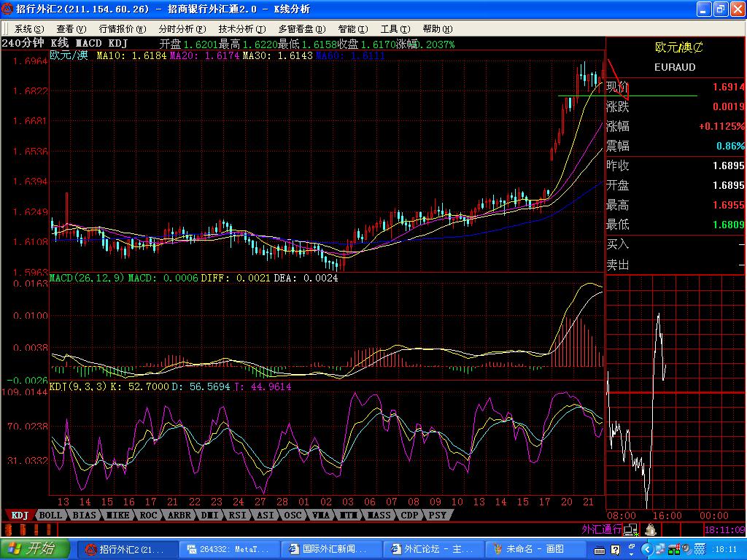
Task: Switch to 国际外汇新闻 browser taskbar window
Action: 332,550
